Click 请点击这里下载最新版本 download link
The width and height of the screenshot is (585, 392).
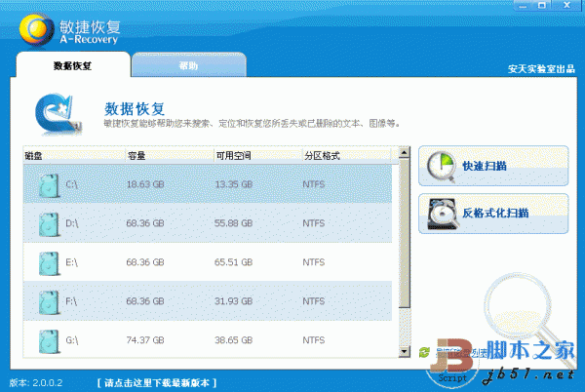157,382
